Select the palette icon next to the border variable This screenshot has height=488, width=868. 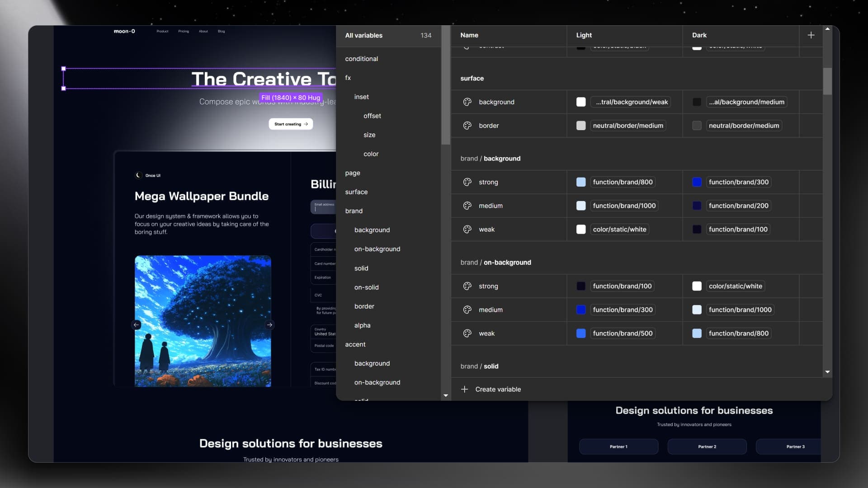468,126
